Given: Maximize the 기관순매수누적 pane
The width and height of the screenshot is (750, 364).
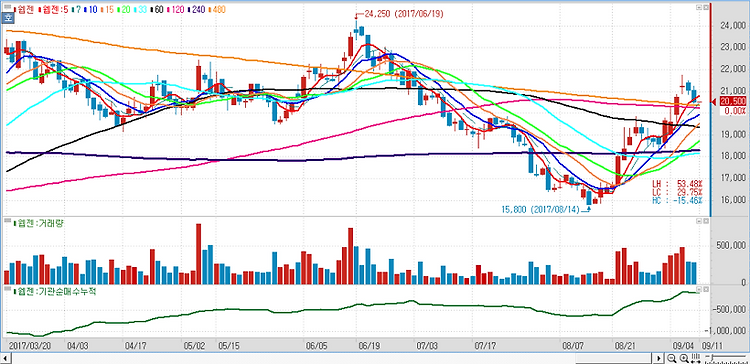Looking at the screenshot, I should pyautogui.click(x=705, y=290).
